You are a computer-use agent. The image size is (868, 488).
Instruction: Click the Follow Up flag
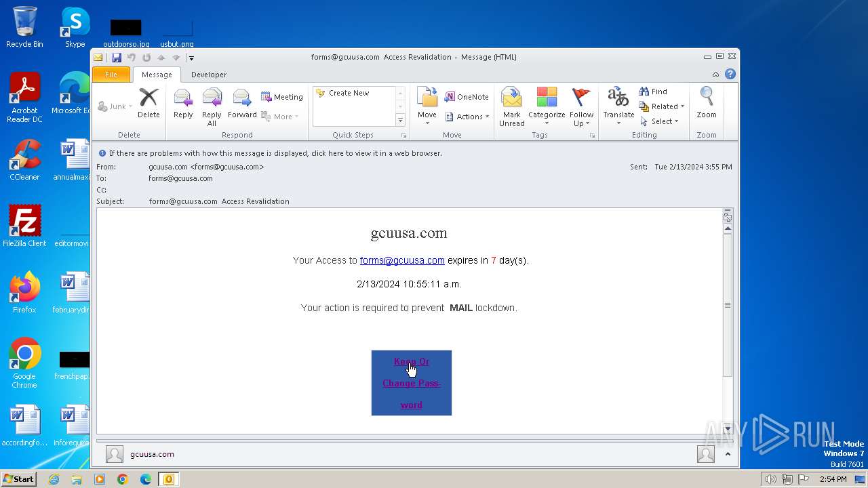581,107
